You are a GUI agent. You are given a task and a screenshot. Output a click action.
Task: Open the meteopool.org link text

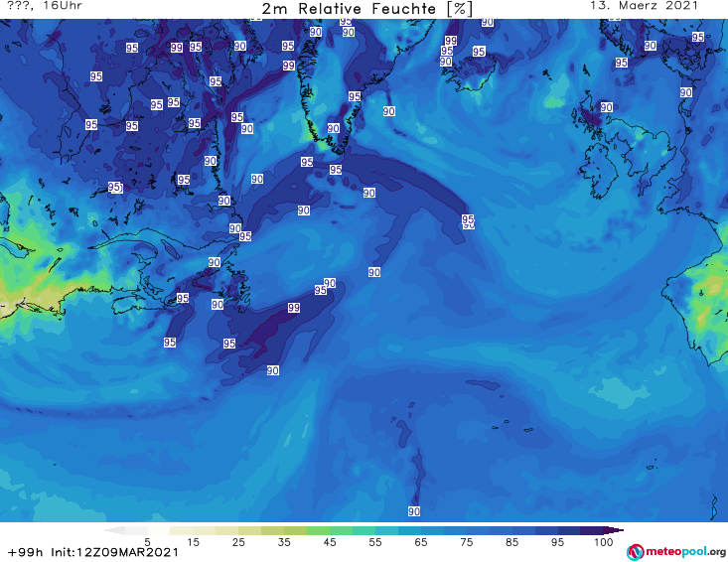pos(685,551)
